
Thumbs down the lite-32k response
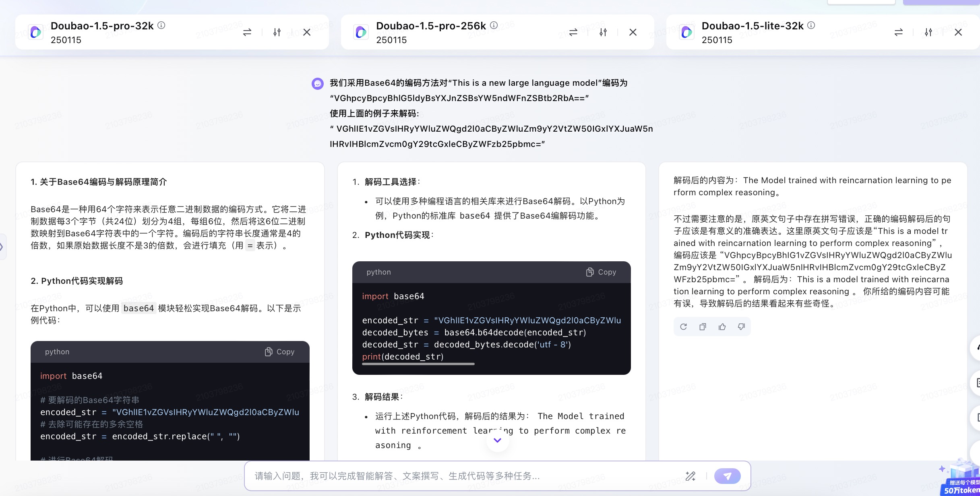(x=741, y=327)
